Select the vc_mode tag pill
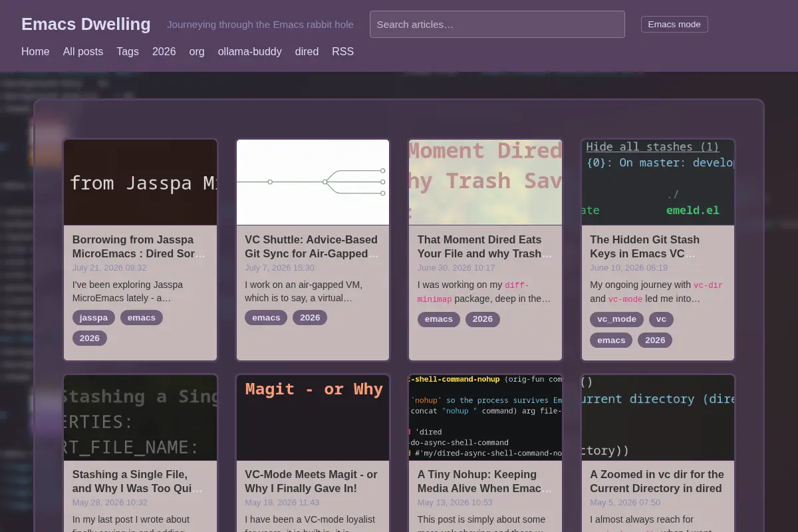 pos(616,319)
